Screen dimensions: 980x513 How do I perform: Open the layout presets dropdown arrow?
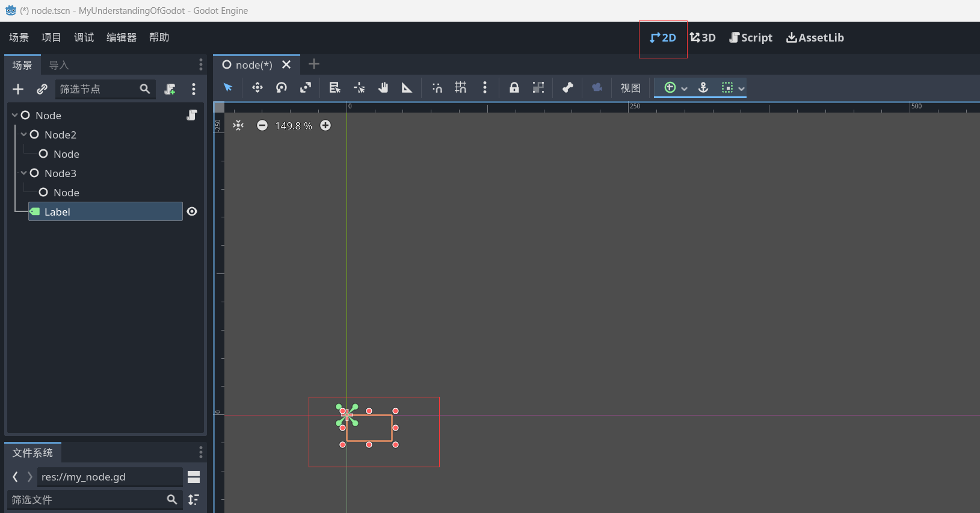tap(684, 89)
